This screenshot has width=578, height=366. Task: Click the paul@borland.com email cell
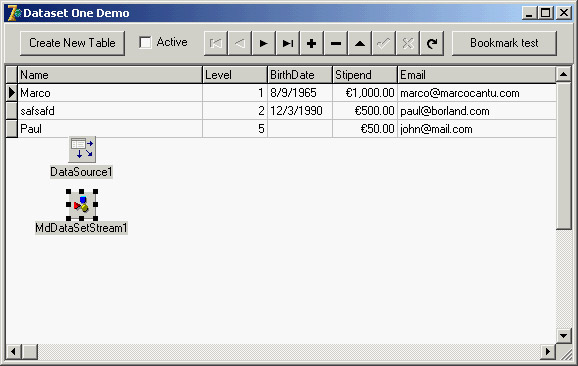pyautogui.click(x=477, y=111)
